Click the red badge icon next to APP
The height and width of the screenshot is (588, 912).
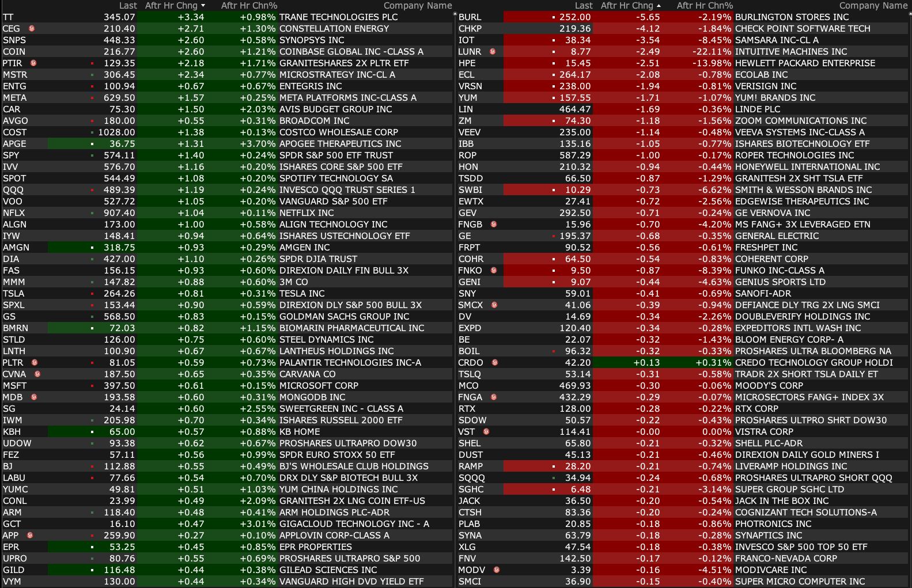pos(30,535)
